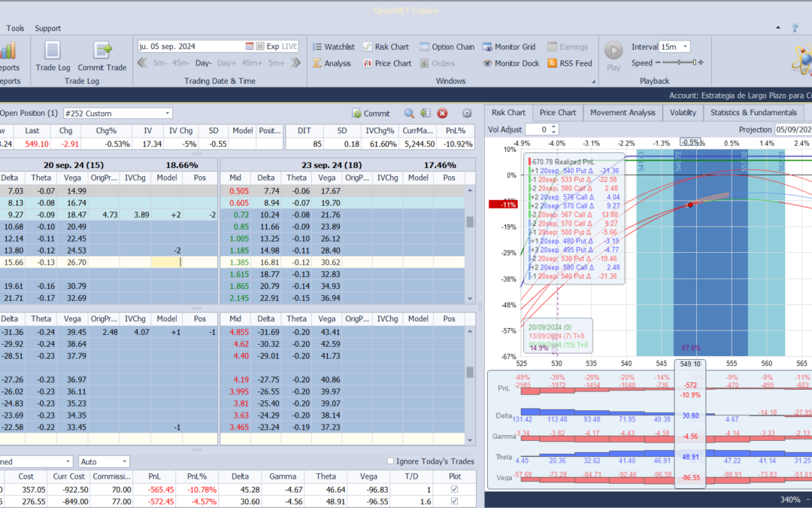Switch to the Volatility tab
Viewport: 812px width, 508px height.
coord(683,112)
